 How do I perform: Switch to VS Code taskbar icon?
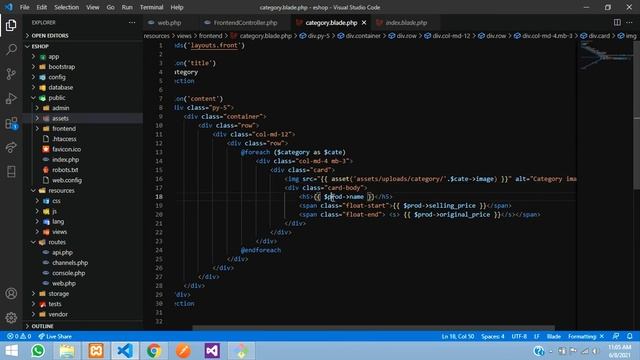pyautogui.click(x=125, y=351)
